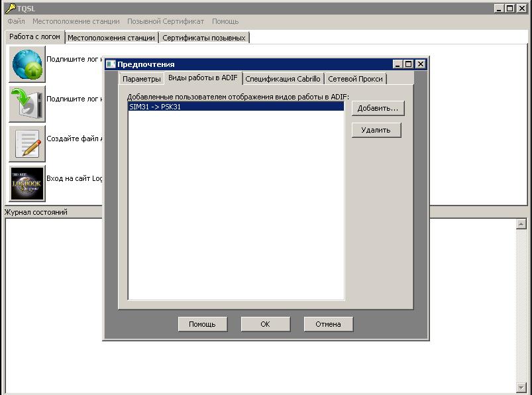Viewport: 532px width, 395px height.
Task: Switch to the Сетевой Прокси tab
Action: coord(355,79)
